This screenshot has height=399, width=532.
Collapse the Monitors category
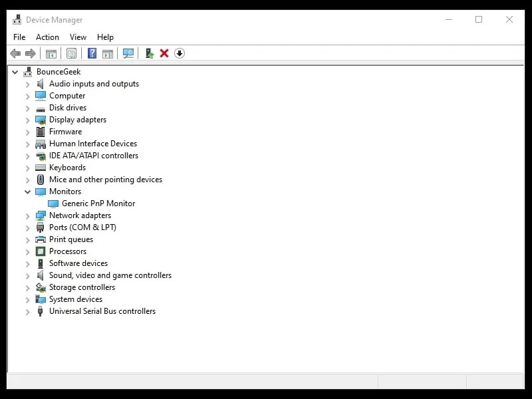click(x=27, y=191)
